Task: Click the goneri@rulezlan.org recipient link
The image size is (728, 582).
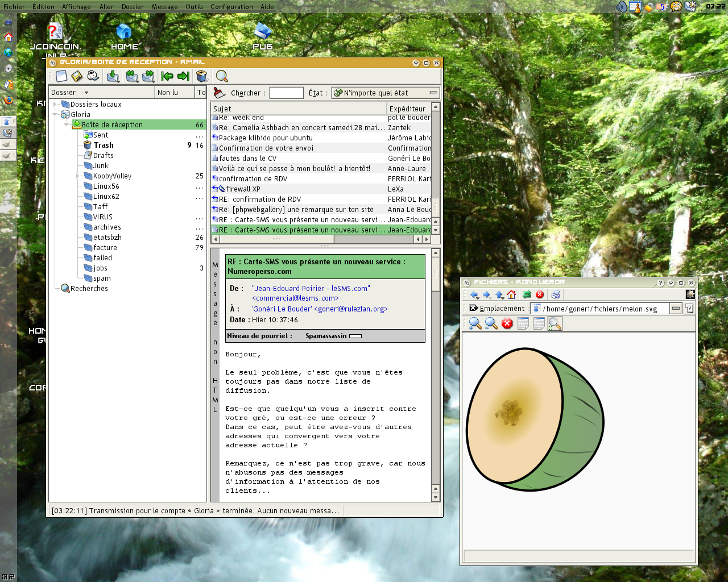Action: coord(350,309)
